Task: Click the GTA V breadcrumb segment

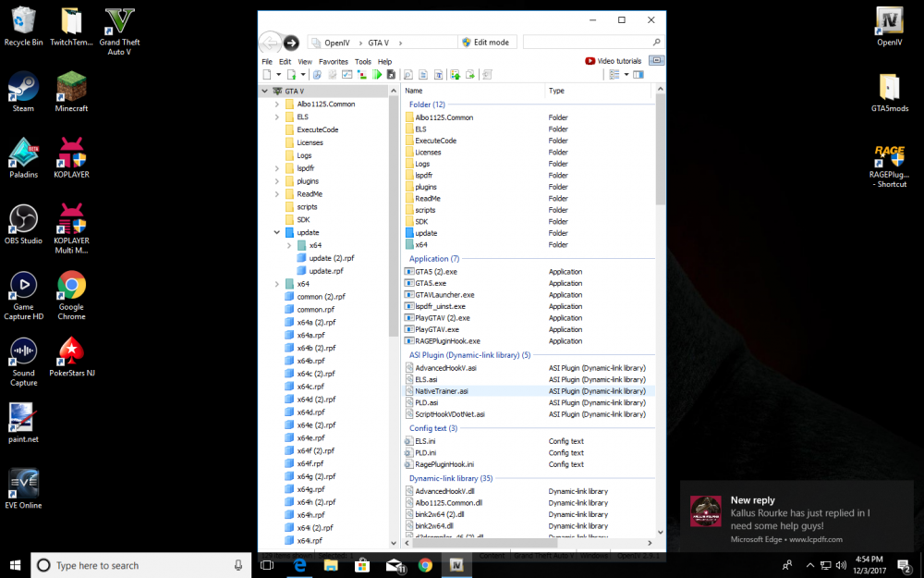Action: 378,43
